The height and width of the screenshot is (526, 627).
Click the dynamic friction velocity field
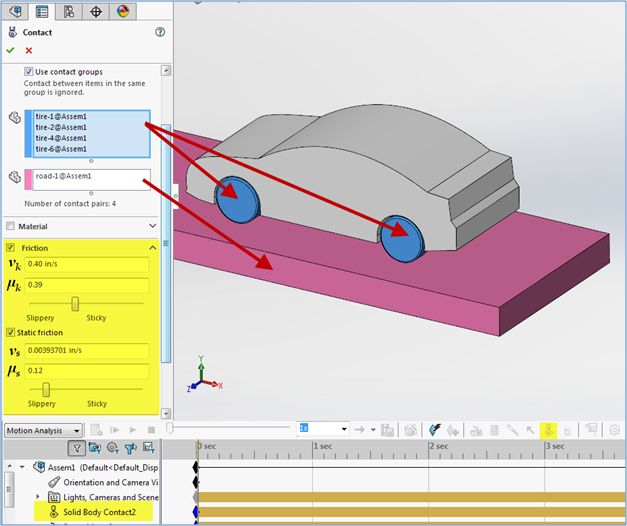coord(87,264)
